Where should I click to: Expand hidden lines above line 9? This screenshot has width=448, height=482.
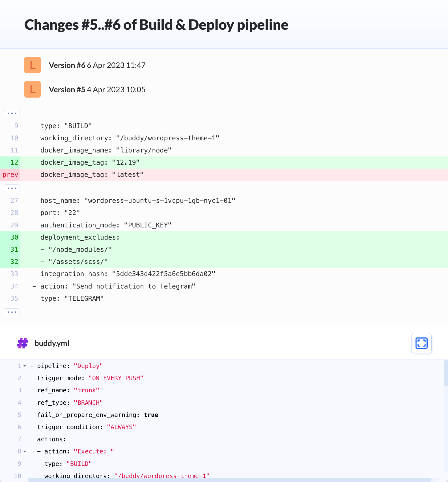[x=12, y=113]
